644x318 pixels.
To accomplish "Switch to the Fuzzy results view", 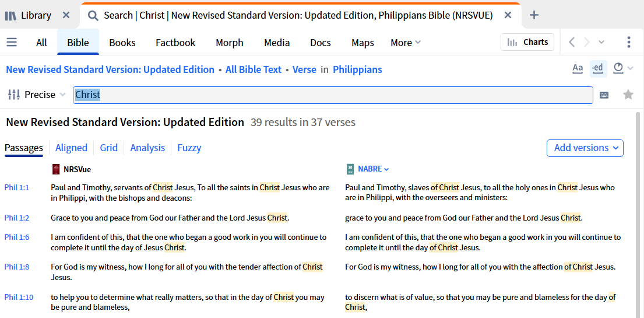I will tap(189, 148).
